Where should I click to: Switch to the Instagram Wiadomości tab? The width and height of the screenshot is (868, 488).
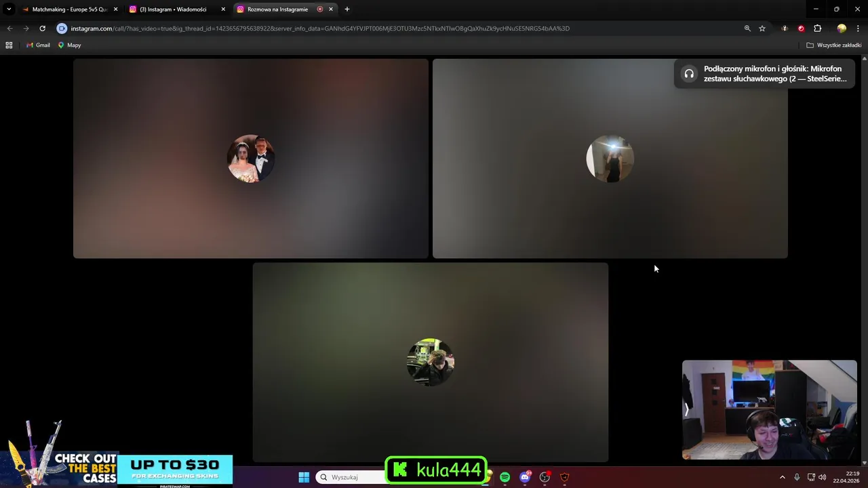[x=173, y=9]
